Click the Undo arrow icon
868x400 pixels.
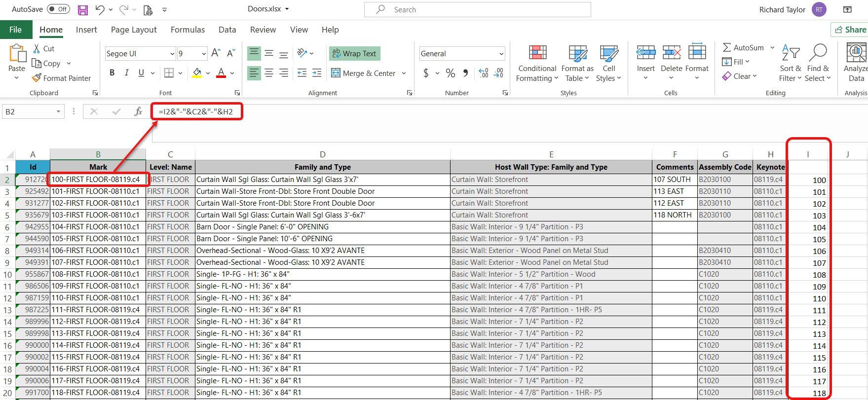(100, 9)
